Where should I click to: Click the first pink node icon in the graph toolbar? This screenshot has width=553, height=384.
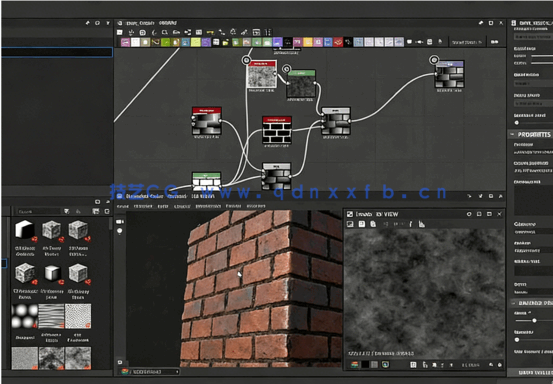(x=125, y=42)
